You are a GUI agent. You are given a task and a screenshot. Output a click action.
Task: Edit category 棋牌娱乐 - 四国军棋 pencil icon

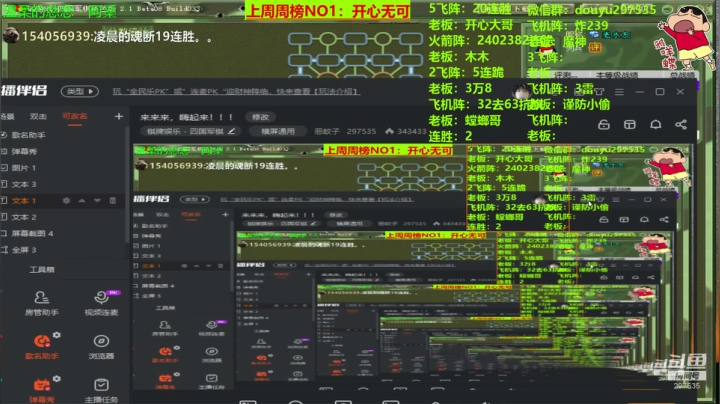tap(231, 131)
